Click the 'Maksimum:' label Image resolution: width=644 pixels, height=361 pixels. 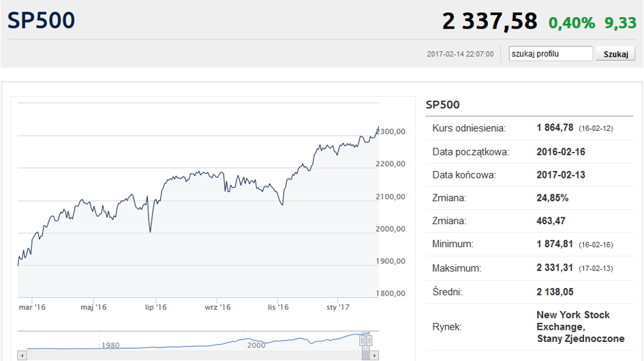click(x=457, y=268)
